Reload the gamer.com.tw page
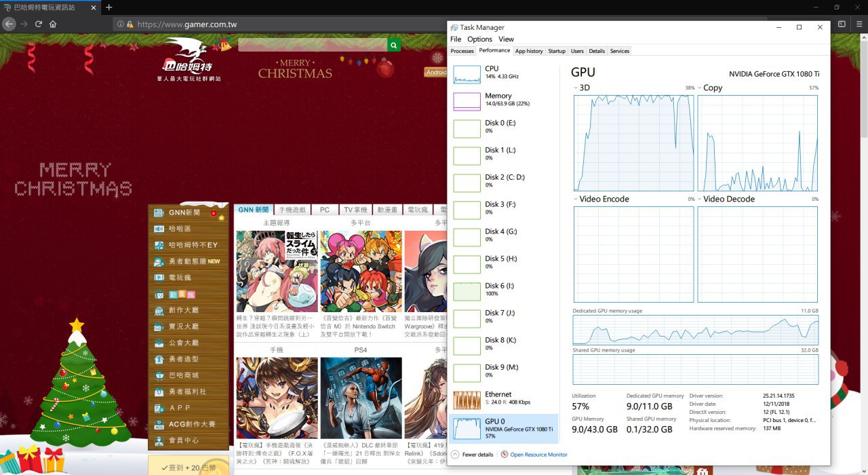 39,24
